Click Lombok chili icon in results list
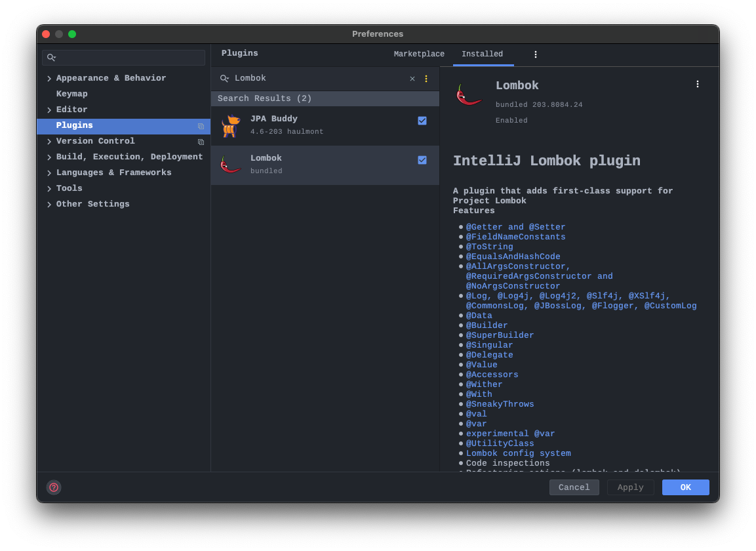756x551 pixels. [230, 165]
